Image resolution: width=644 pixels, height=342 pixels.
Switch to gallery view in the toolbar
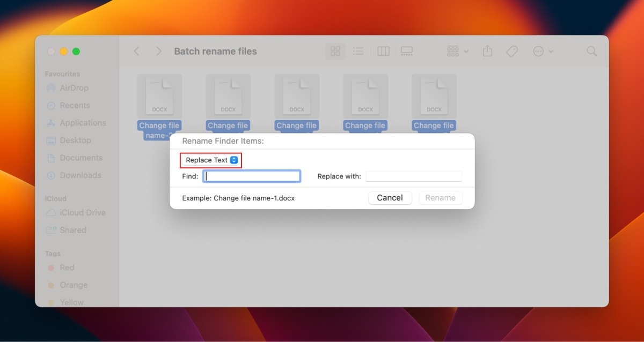(x=406, y=51)
